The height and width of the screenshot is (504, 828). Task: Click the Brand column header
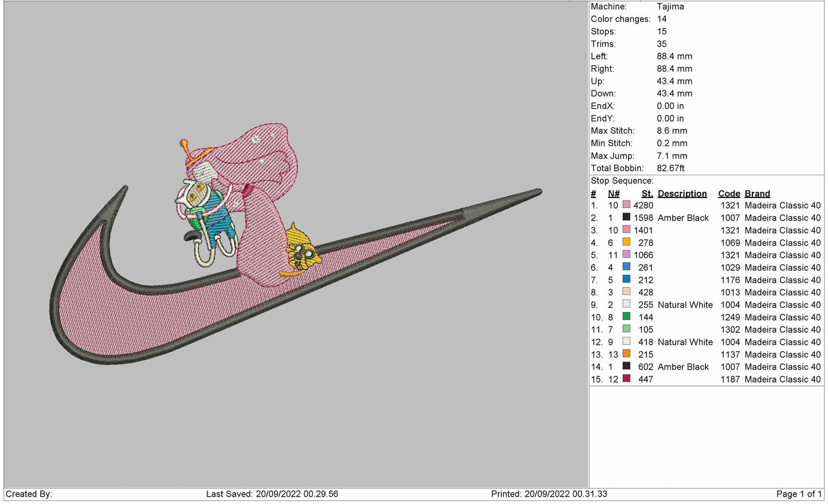(757, 194)
